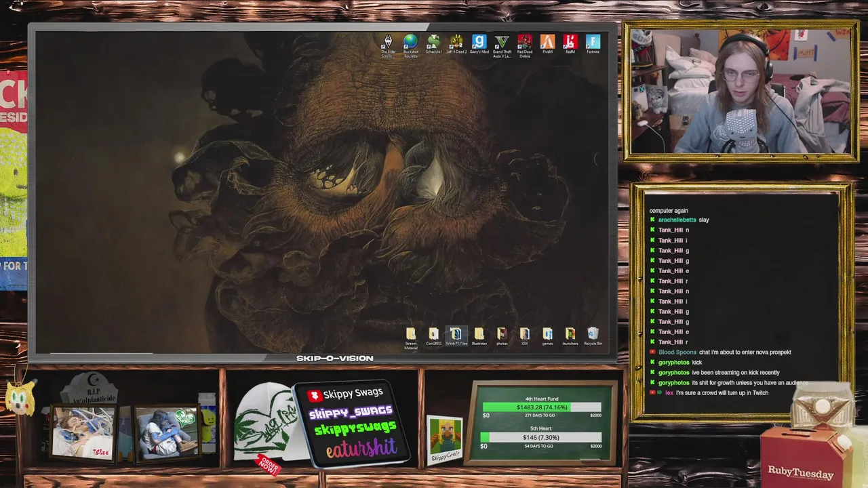Click the 4th Heart Fund progress bar
Viewport: 868px width, 488px height.
pos(542,407)
